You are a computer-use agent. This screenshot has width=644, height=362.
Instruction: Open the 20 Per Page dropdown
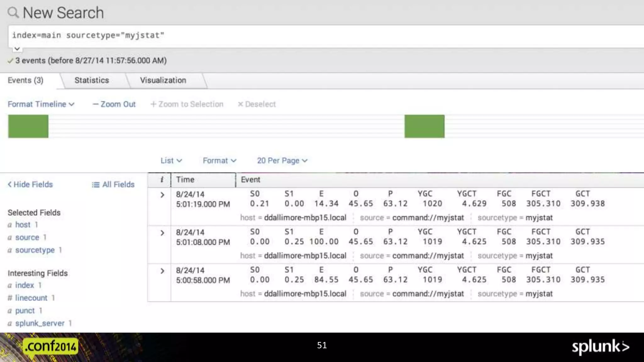click(282, 161)
